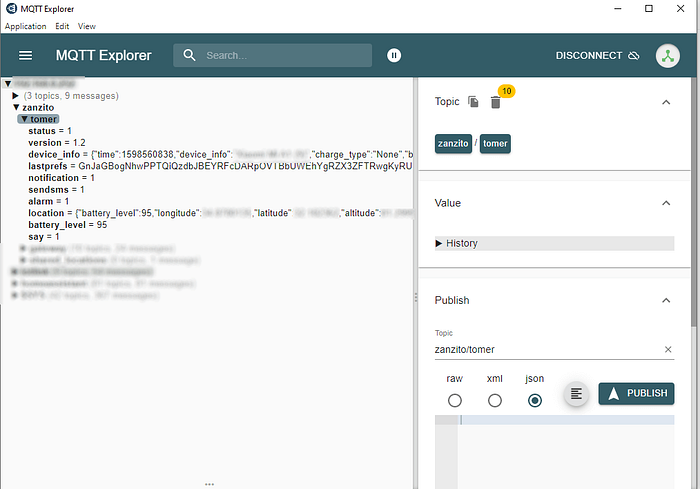
Task: Select the say = 1 topic
Action: pos(44,237)
